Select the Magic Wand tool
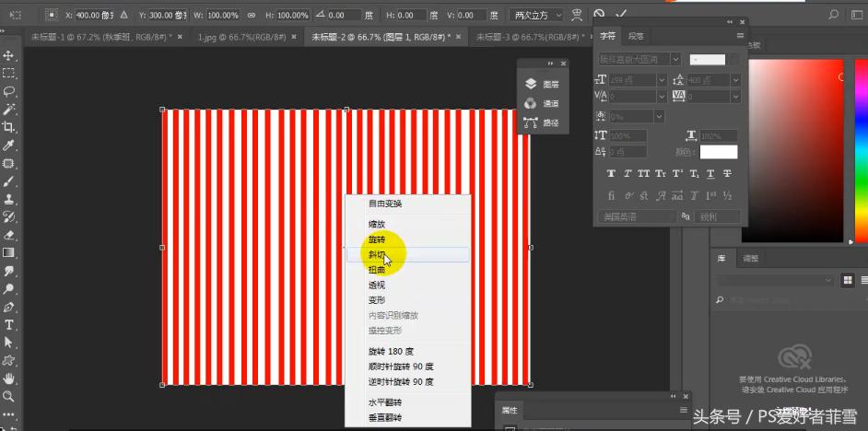This screenshot has height=431, width=868. tap(8, 109)
